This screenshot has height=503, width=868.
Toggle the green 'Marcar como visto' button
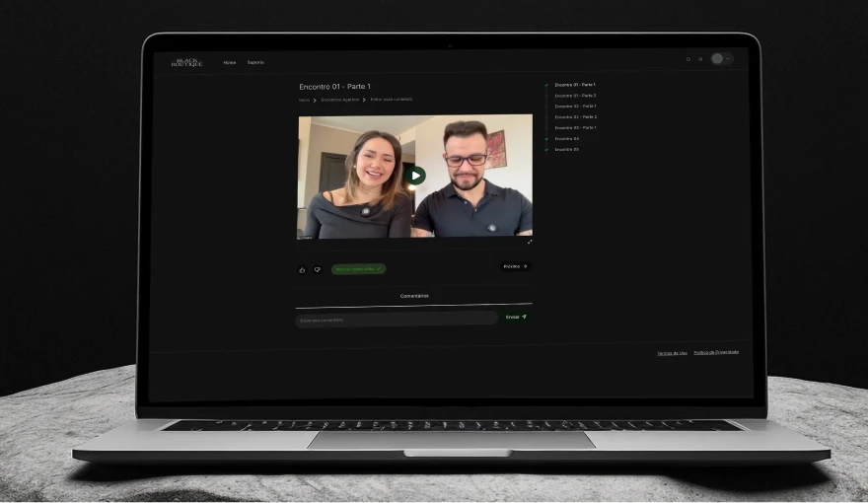click(x=358, y=268)
